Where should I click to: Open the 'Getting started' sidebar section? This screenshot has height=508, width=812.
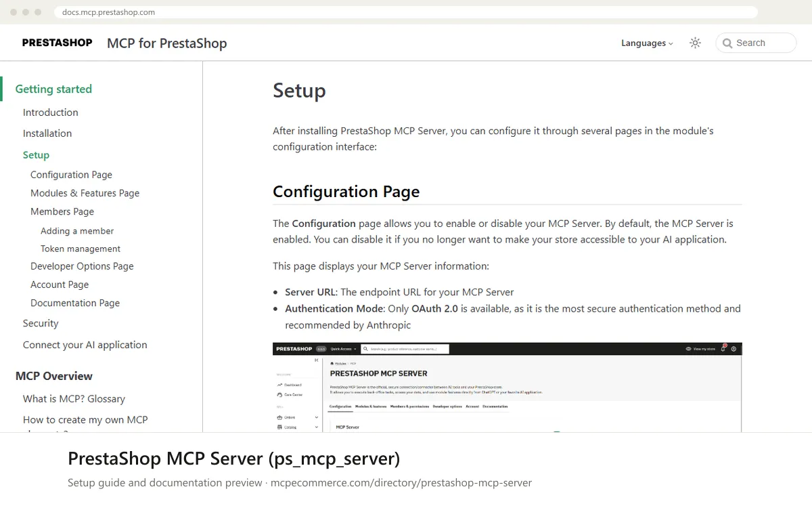coord(53,89)
